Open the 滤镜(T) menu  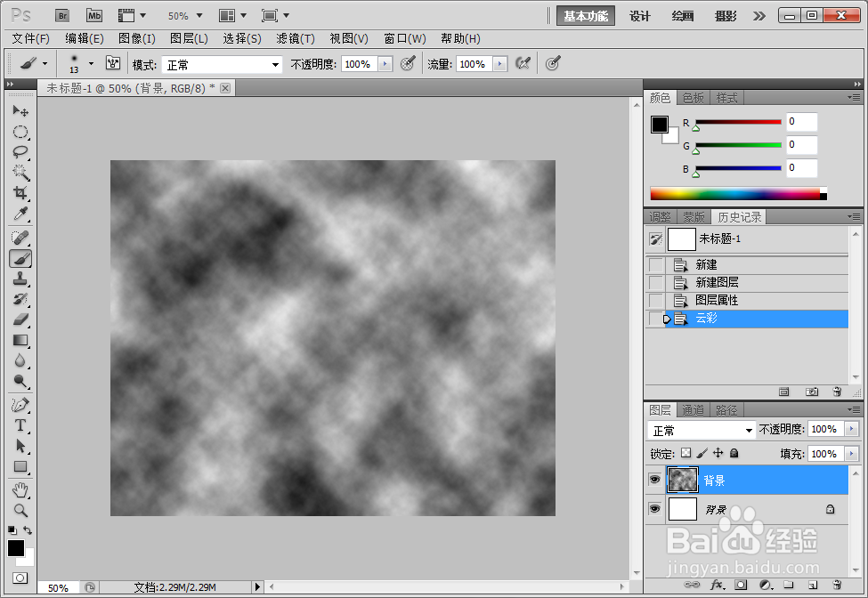296,38
